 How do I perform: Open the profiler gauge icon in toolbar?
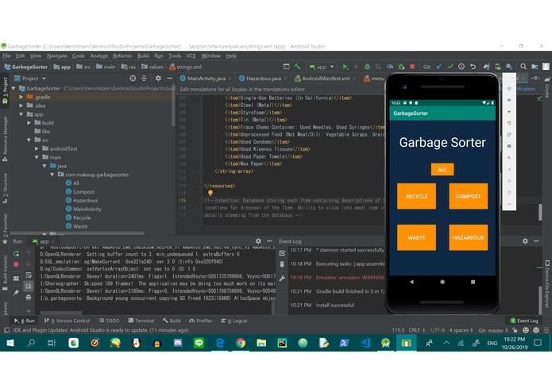pyautogui.click(x=390, y=67)
